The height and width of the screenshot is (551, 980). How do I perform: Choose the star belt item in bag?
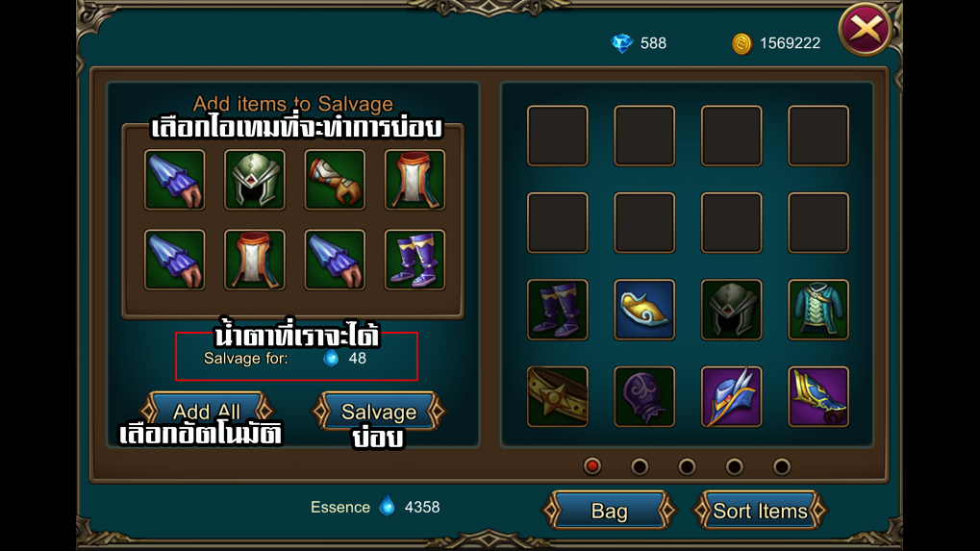(558, 397)
